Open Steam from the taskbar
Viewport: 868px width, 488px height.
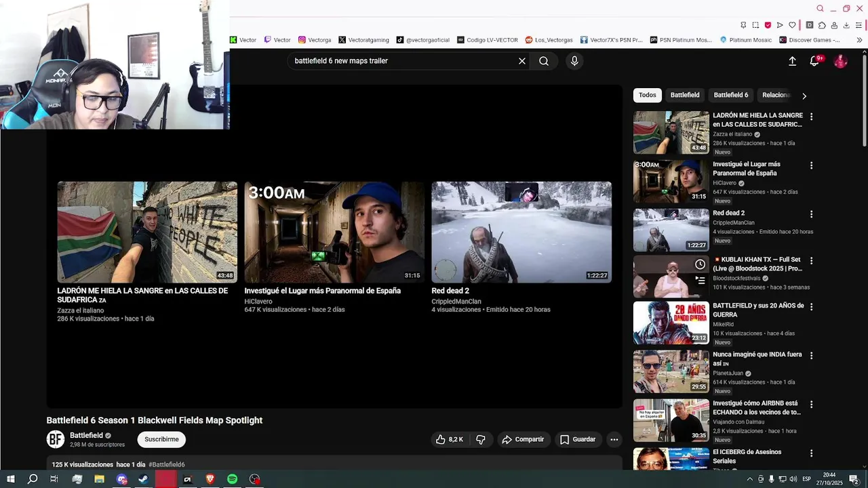tap(143, 479)
